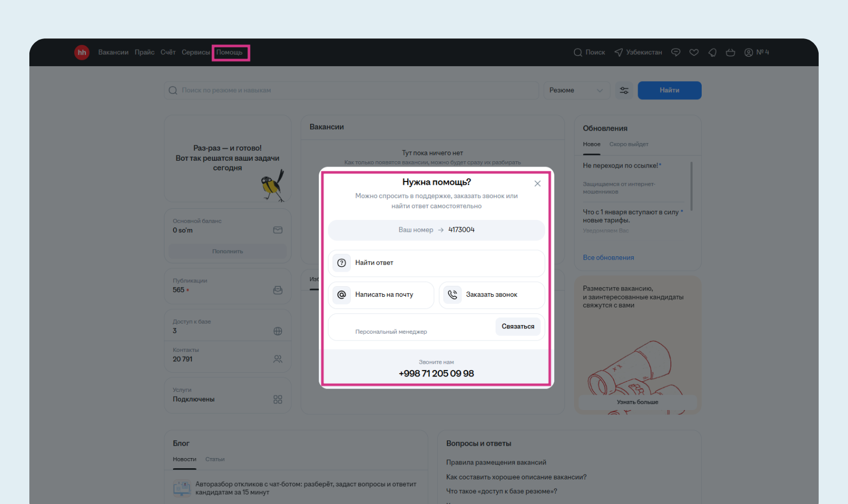Click the Поиск label in header
Viewport: 848px width, 504px height.
[595, 52]
